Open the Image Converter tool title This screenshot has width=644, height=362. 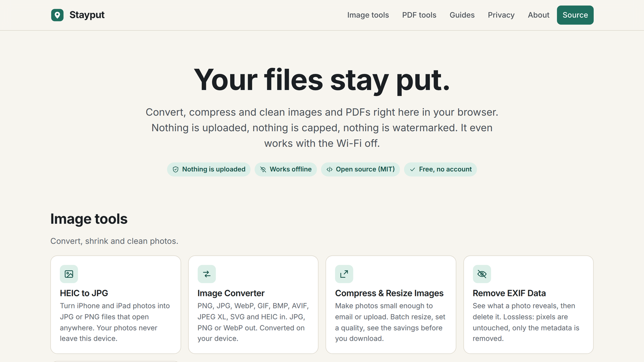pos(231,293)
